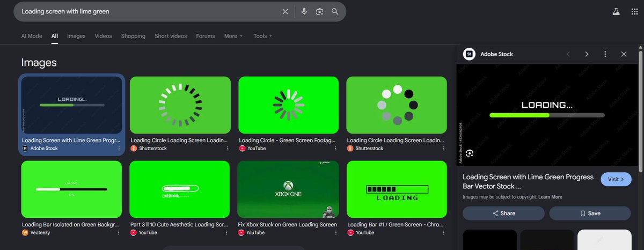The width and height of the screenshot is (644, 250).
Task: Open options for Fix Xbox YouTube result
Action: [x=335, y=233]
